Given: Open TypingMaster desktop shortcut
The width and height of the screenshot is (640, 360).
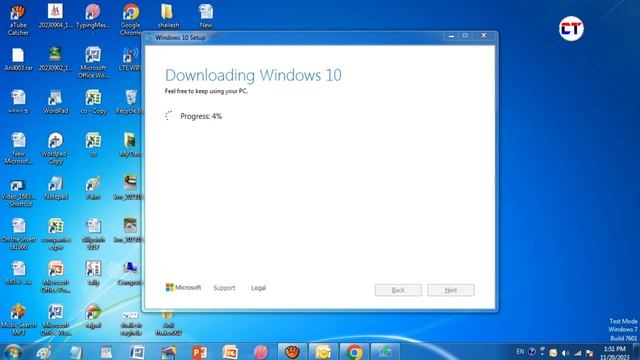Looking at the screenshot, I should pos(93,16).
